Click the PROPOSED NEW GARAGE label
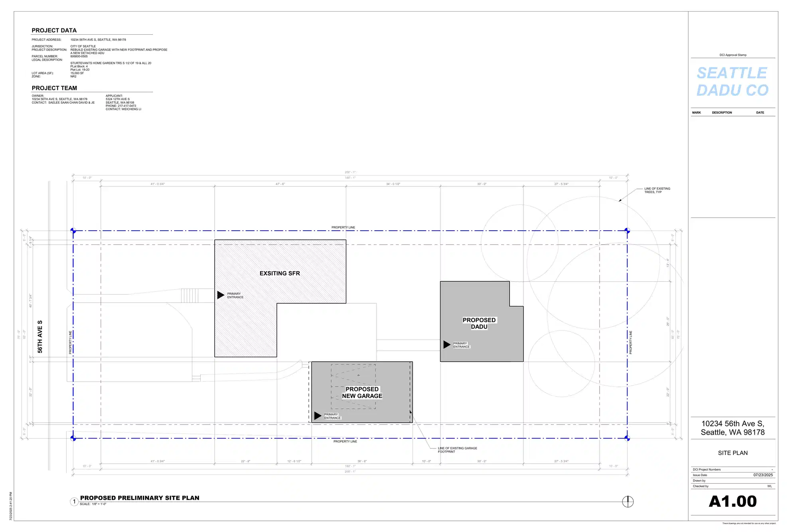The width and height of the screenshot is (798, 532). [362, 392]
